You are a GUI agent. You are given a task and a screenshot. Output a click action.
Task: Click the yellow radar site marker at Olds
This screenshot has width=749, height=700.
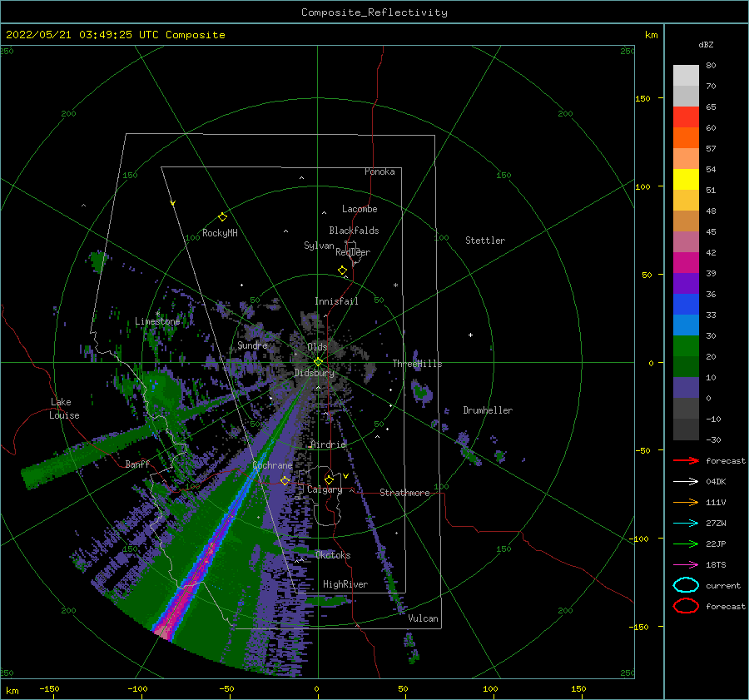[x=318, y=362]
